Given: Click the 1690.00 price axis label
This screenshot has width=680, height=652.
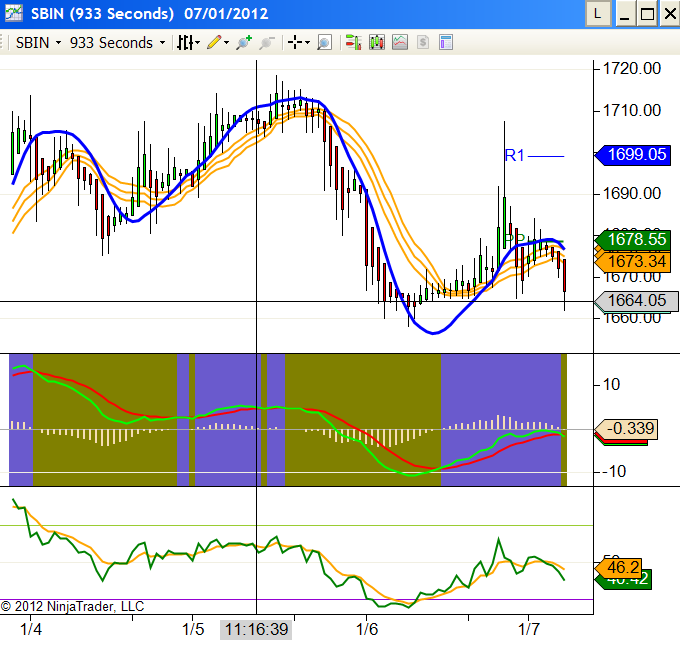Looking at the screenshot, I should [x=632, y=193].
